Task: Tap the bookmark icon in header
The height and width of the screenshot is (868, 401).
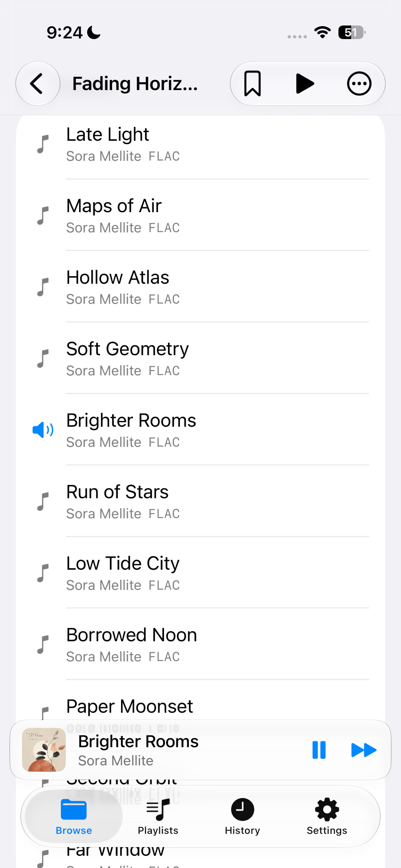Action: (x=252, y=84)
